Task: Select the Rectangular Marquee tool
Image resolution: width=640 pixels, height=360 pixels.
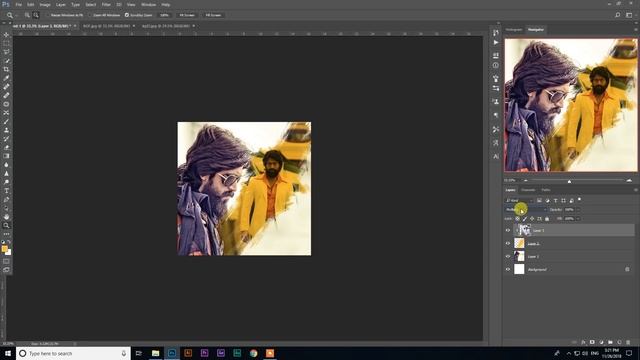Action: pos(6,43)
